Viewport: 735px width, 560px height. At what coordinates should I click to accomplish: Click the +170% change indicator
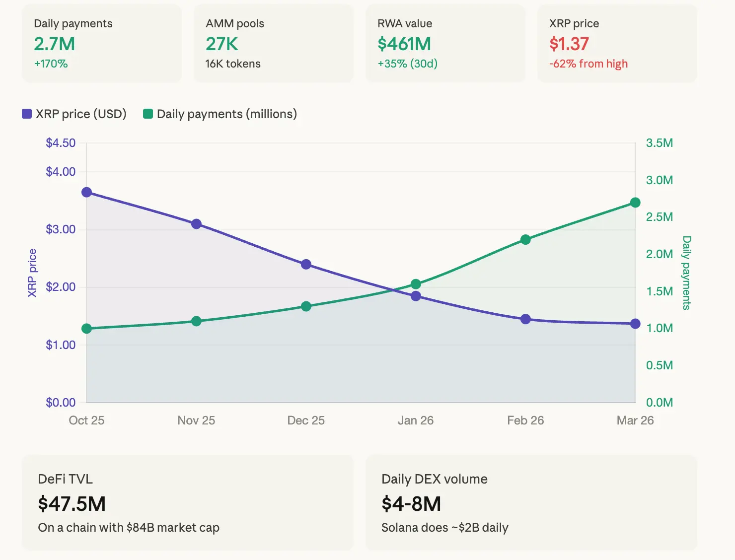[50, 64]
